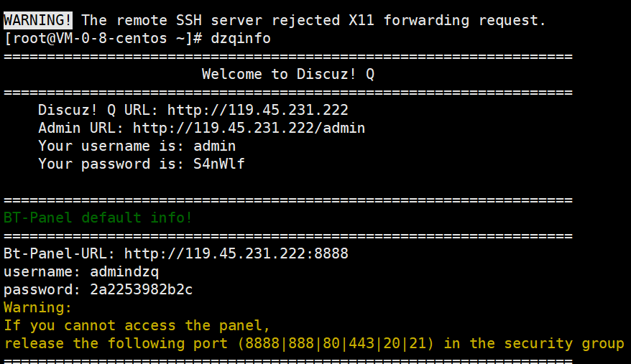631x364 pixels.
Task: Click the line If you cannot access the panel
Action: (137, 325)
